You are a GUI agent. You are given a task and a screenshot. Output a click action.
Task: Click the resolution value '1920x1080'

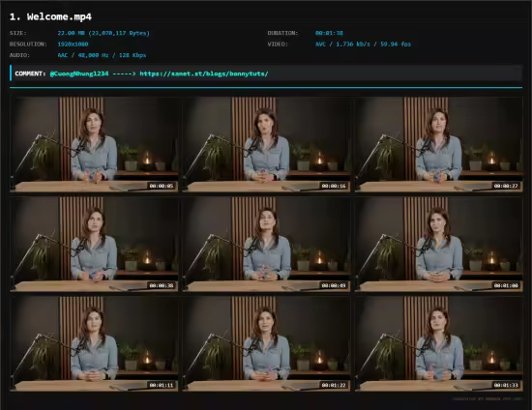coord(73,44)
